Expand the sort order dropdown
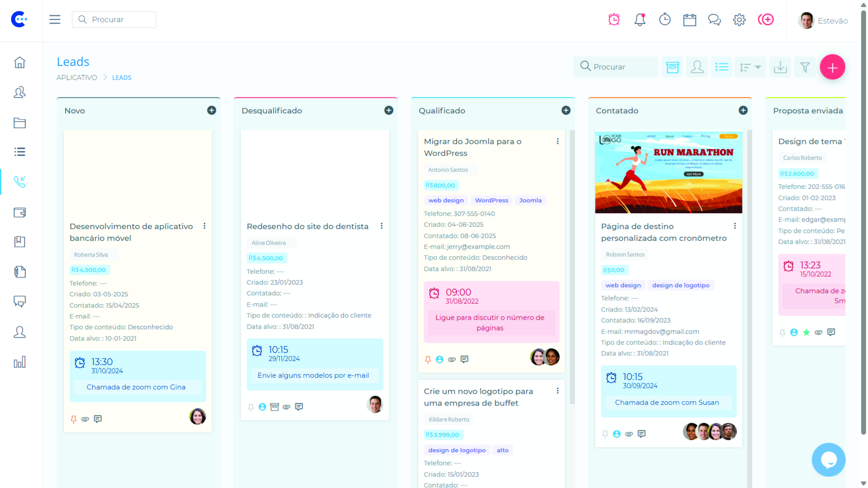Viewport: 868px width, 488px height. click(x=750, y=67)
